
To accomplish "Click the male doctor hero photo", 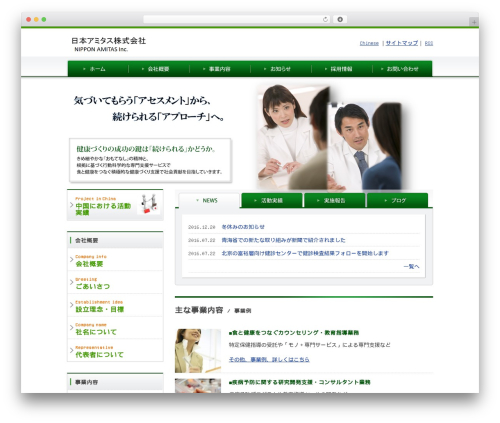I will point(365,146).
